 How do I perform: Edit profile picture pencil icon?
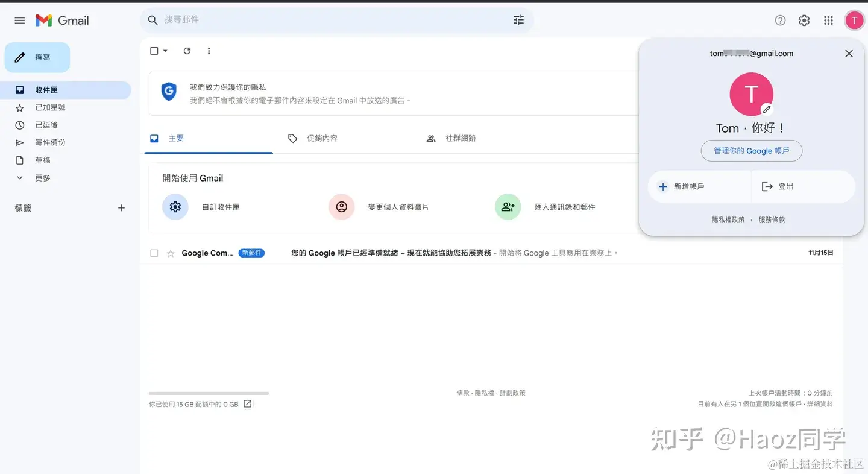(x=767, y=109)
